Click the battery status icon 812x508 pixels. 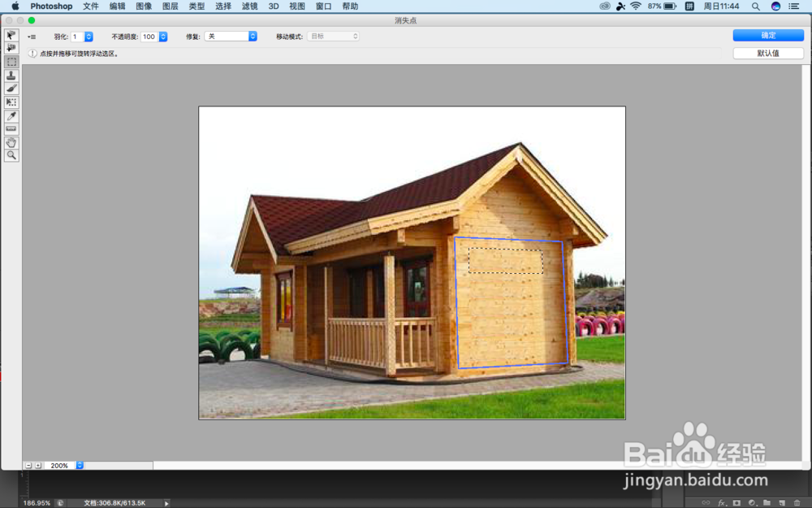click(x=670, y=7)
